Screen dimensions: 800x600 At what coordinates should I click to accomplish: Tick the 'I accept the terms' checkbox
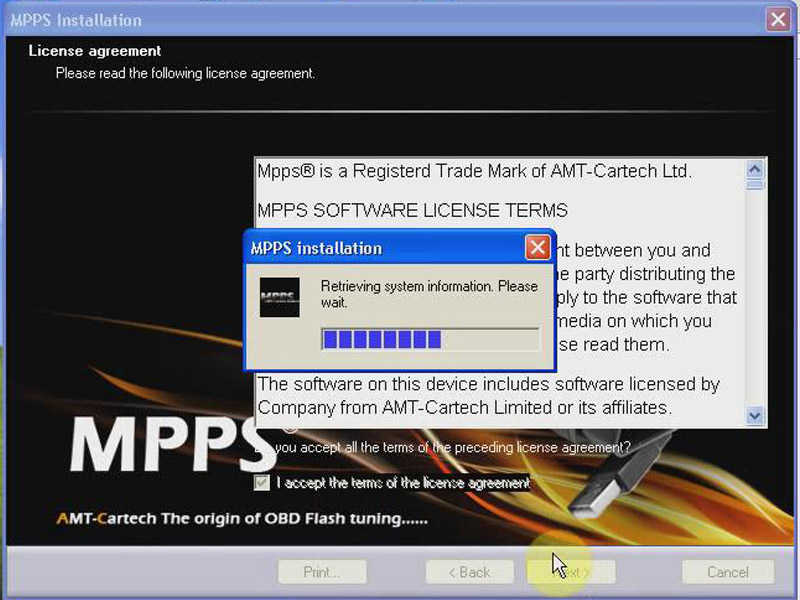coord(262,483)
